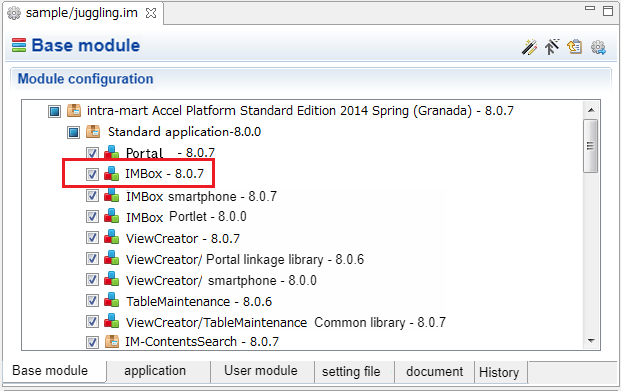Image resolution: width=621 pixels, height=392 pixels.
Task: Open the setting file tab
Action: [354, 371]
